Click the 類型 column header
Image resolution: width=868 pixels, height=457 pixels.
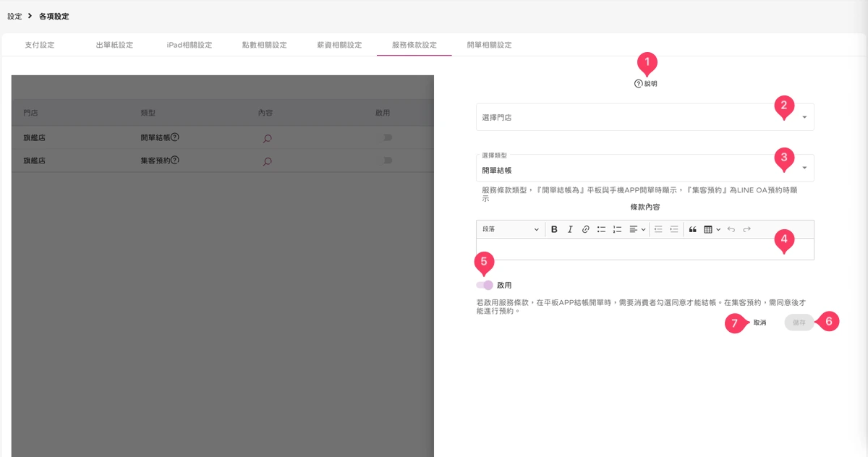click(x=148, y=114)
